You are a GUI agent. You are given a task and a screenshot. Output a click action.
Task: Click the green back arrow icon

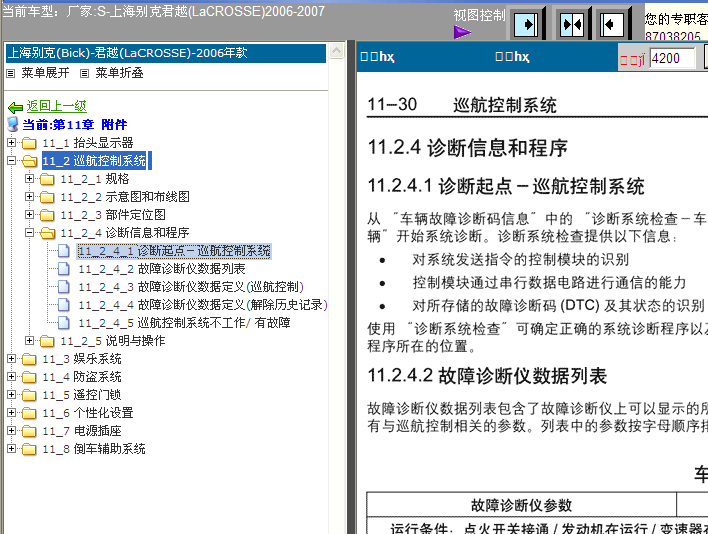coord(15,107)
